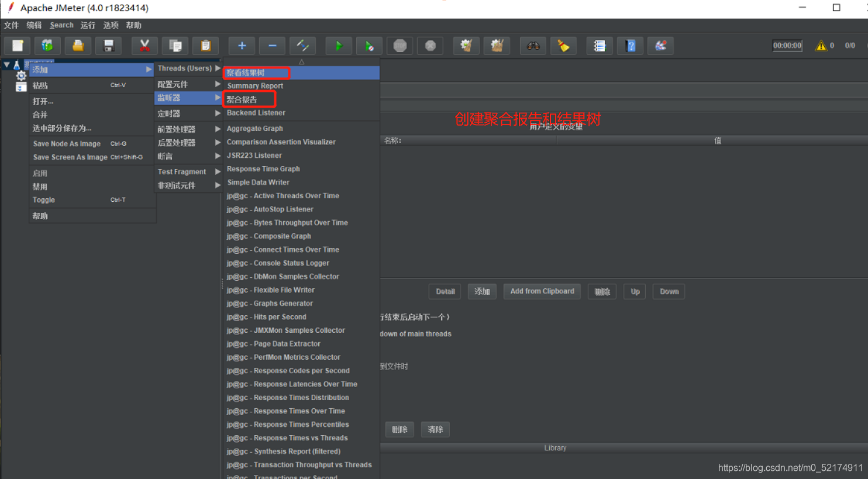Expand the 配置元件 submenu
This screenshot has height=479, width=868.
tap(189, 84)
